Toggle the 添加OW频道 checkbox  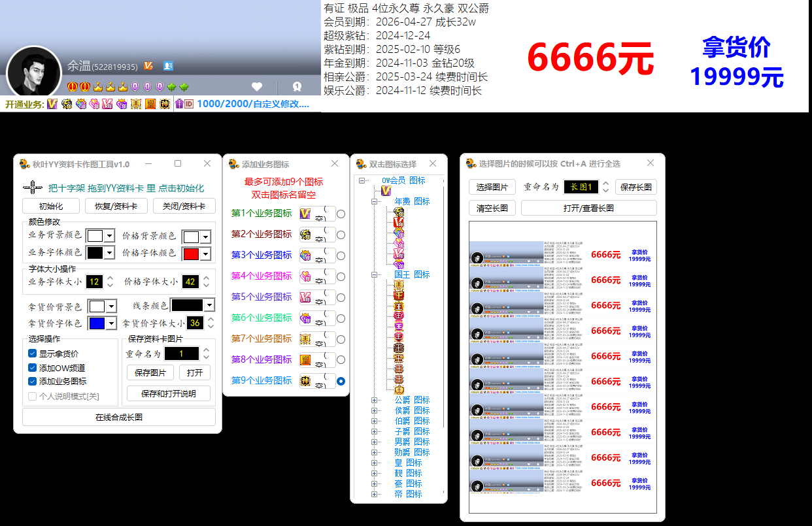coord(33,368)
